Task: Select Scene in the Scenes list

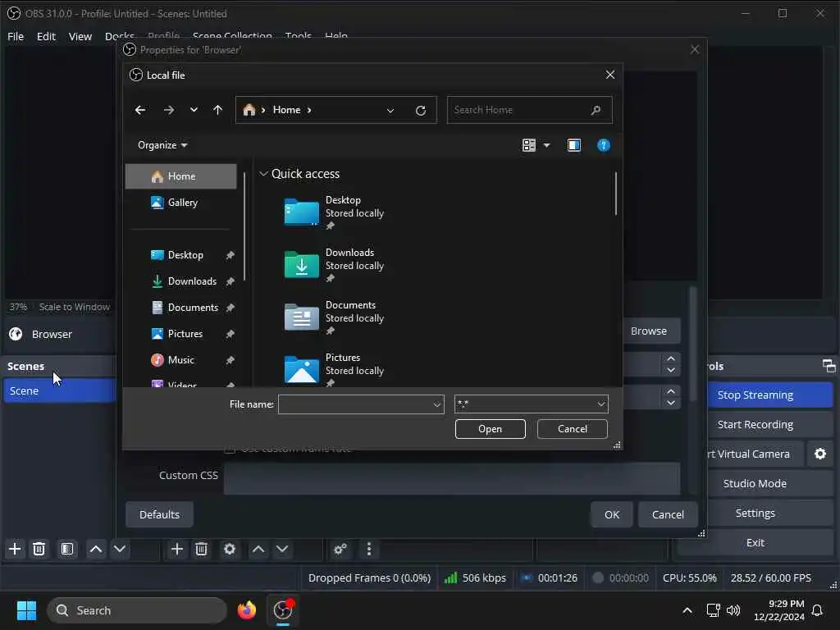Action: (59, 391)
